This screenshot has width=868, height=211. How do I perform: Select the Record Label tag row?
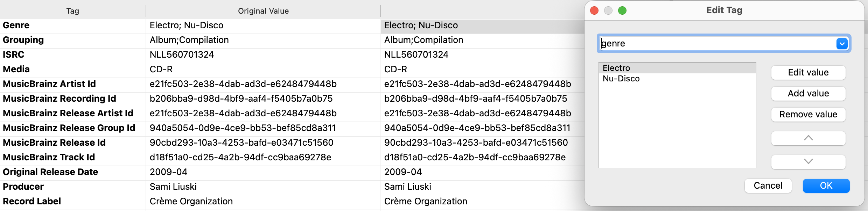coord(32,202)
